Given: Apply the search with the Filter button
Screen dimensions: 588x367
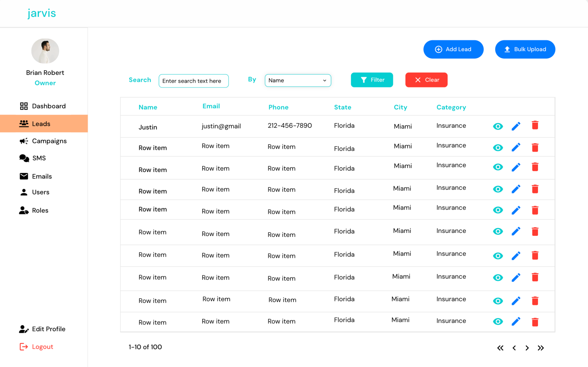Looking at the screenshot, I should point(372,80).
